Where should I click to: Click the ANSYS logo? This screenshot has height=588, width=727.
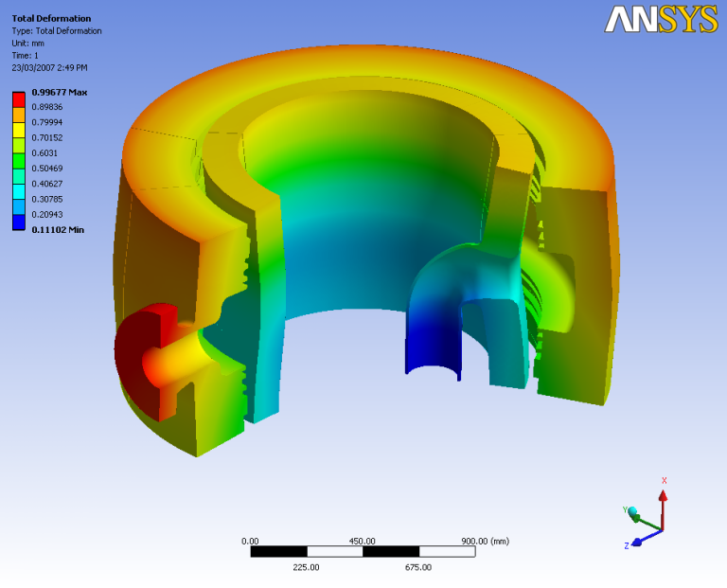(x=662, y=19)
